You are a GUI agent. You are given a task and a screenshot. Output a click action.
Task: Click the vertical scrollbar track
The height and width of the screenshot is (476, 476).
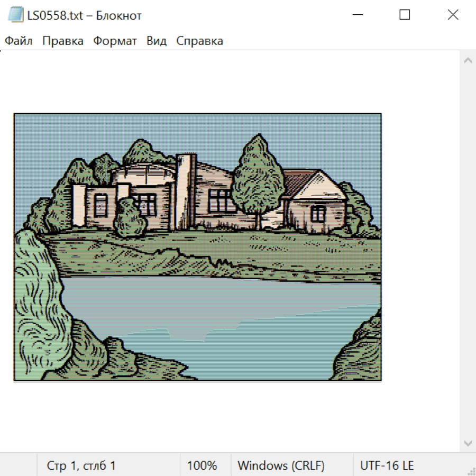click(x=468, y=252)
